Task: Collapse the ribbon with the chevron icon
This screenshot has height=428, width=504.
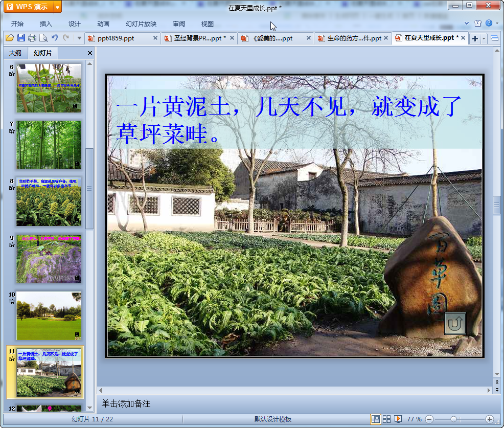Action: (x=467, y=23)
